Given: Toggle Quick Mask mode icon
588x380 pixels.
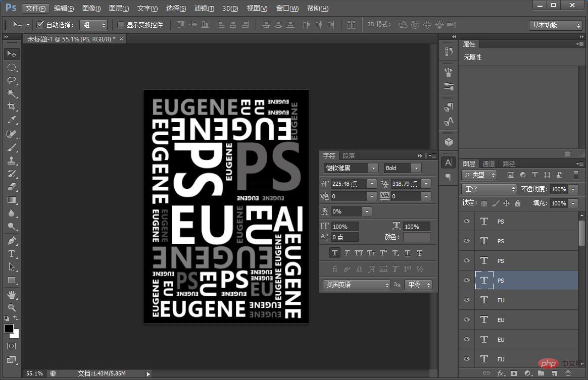Looking at the screenshot, I should click(x=11, y=346).
